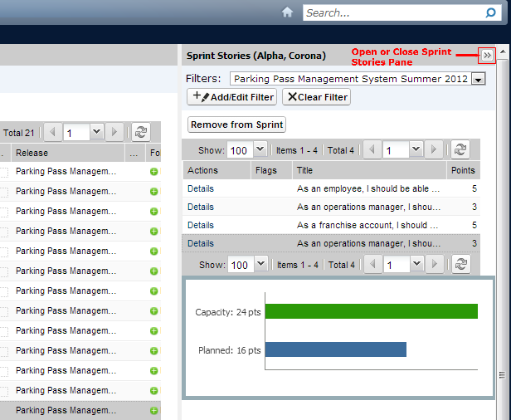Click green plus icon in third backlog row
The width and height of the screenshot is (511, 420).
(153, 212)
